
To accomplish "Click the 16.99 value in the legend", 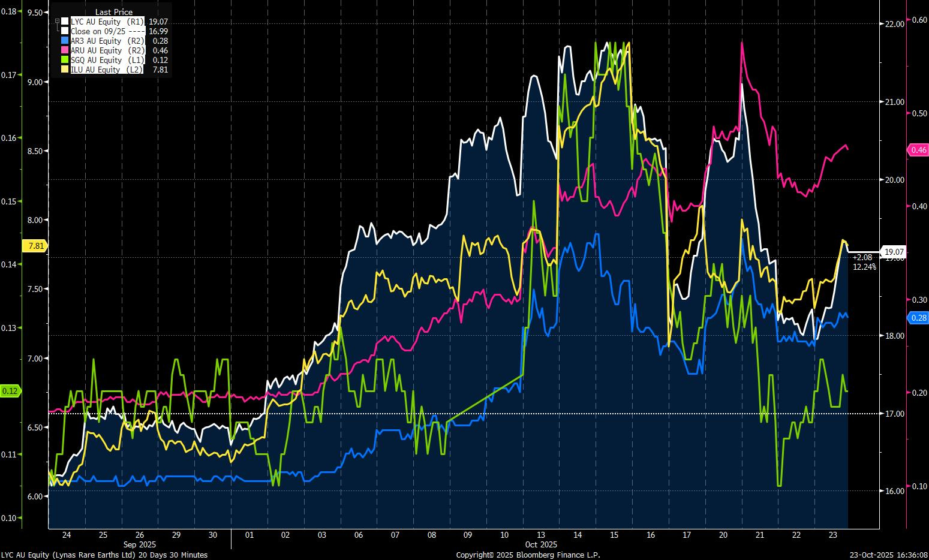I will click(x=158, y=31).
